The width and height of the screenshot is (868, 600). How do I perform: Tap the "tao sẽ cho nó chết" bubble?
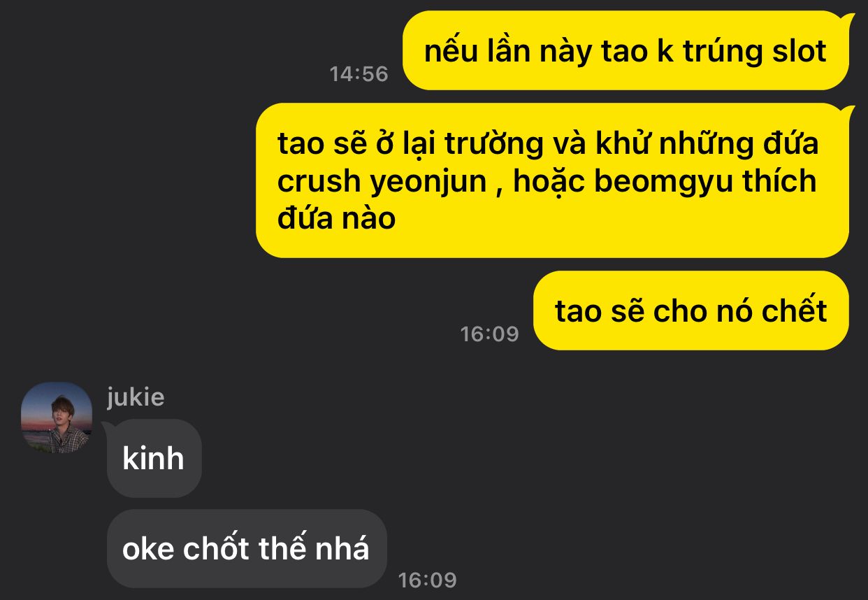tap(691, 310)
